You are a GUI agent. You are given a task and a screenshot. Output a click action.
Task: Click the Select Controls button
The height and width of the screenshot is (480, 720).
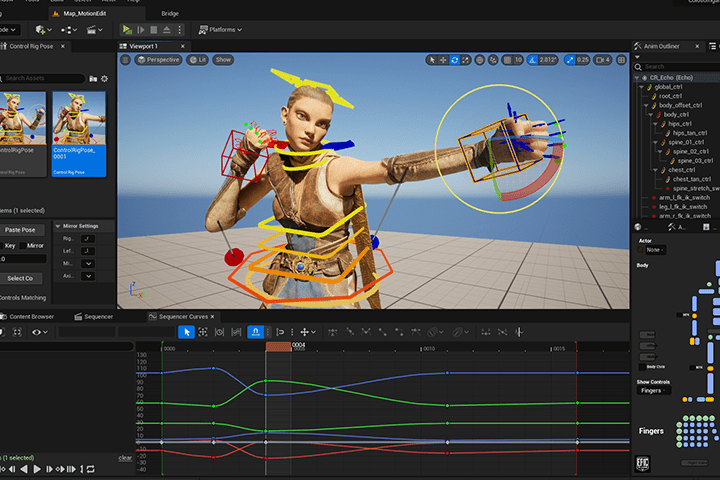coord(20,278)
